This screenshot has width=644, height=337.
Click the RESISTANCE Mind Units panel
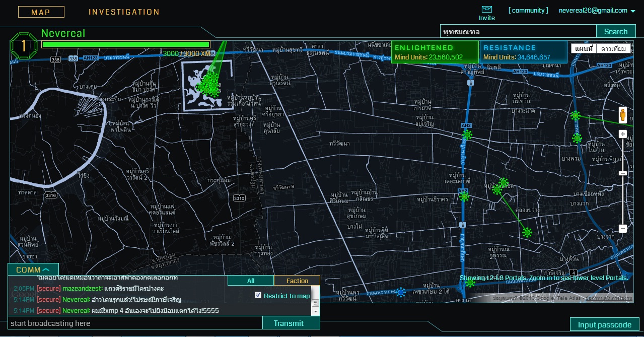coord(524,52)
